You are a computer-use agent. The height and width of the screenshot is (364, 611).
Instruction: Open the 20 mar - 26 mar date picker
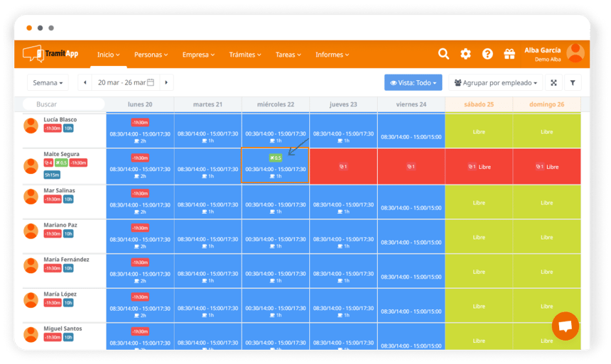pos(126,83)
